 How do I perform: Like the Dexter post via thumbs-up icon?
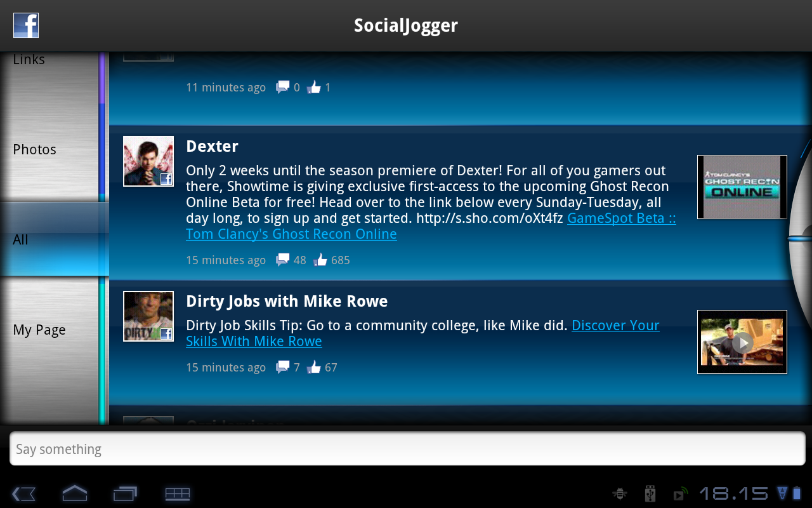(320, 260)
